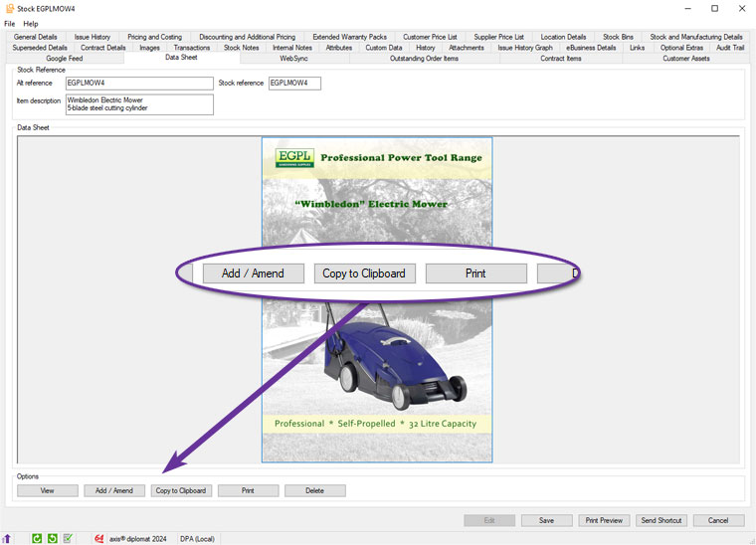
Task: Click 'axis® diplomat 2024' status bar text
Action: (x=138, y=539)
